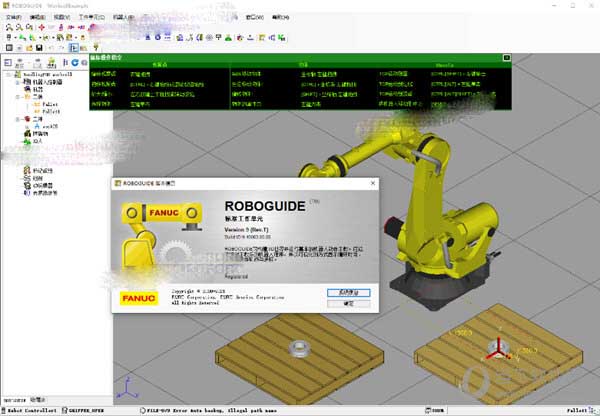600x416 pixels.
Task: Click the open folder toolbar icon
Action: (29, 48)
